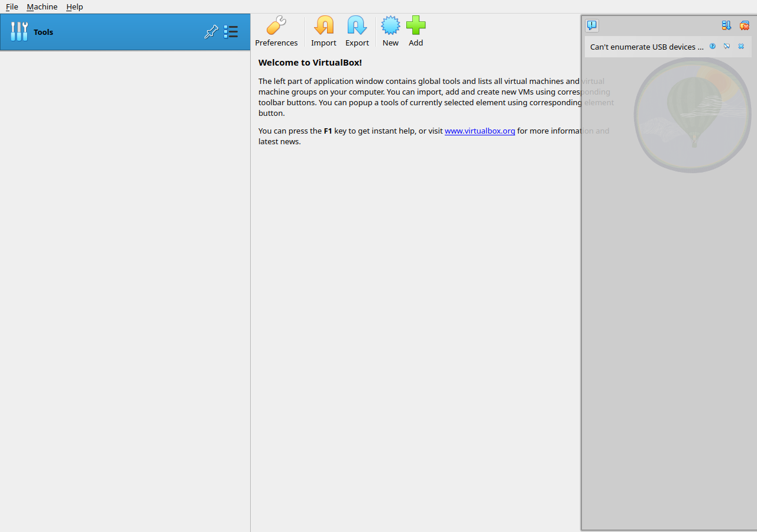Click the 'Can't enumerate USB devices' message
This screenshot has height=532, width=757.
647,47
